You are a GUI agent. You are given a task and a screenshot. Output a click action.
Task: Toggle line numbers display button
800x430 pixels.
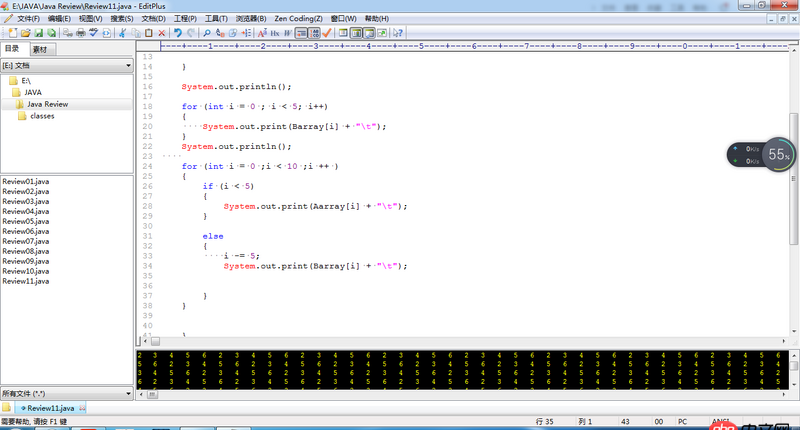click(314, 33)
